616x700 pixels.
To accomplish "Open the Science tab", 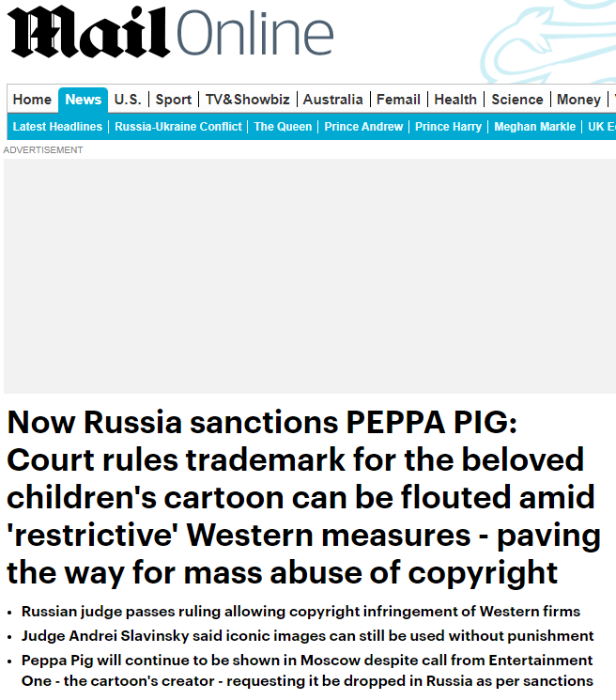I will coord(516,100).
